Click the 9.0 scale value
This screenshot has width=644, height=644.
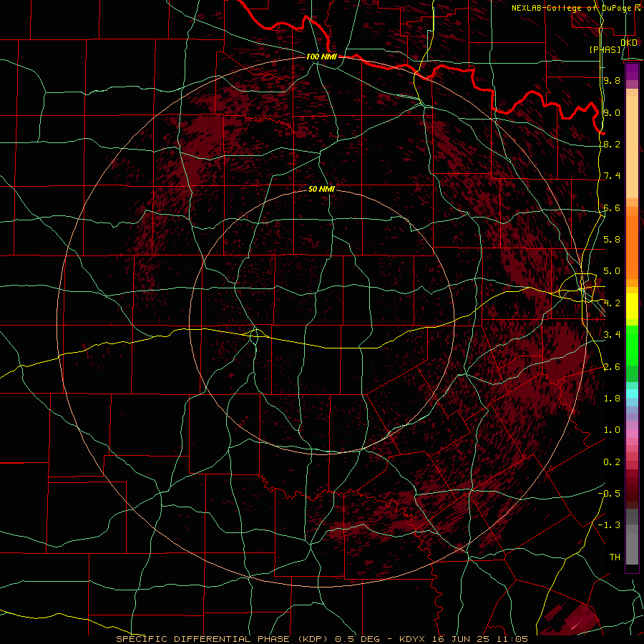click(x=612, y=112)
